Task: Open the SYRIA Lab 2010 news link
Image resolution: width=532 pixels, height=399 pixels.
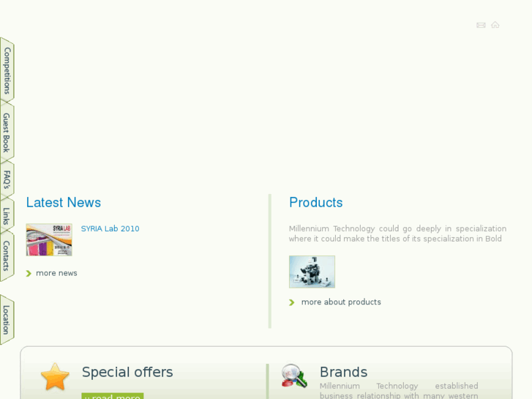Action: [x=110, y=229]
